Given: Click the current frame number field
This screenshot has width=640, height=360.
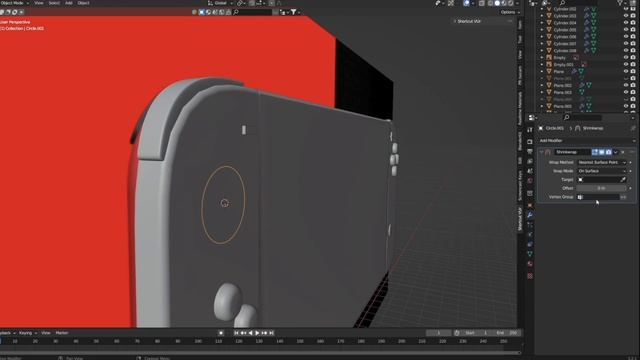Looking at the screenshot, I should 438,333.
